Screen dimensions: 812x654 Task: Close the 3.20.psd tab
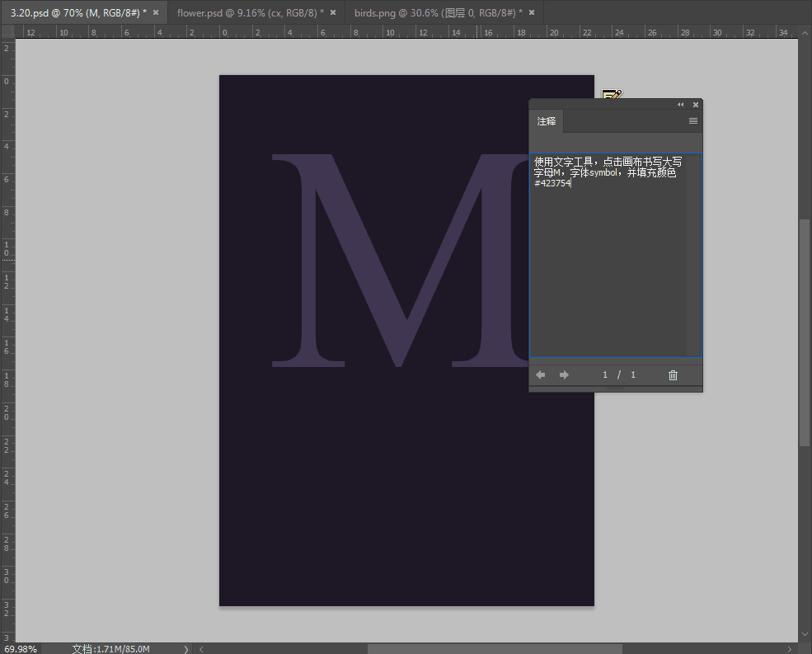156,12
